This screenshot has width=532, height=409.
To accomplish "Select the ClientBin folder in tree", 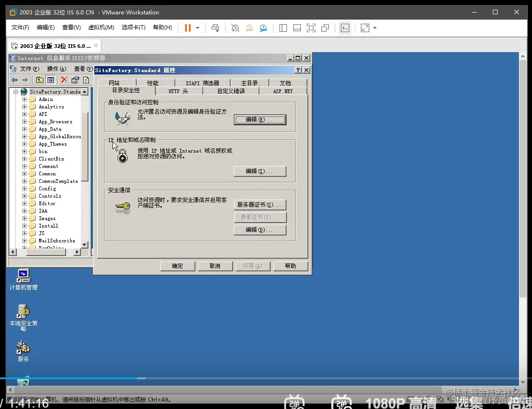I will click(51, 159).
